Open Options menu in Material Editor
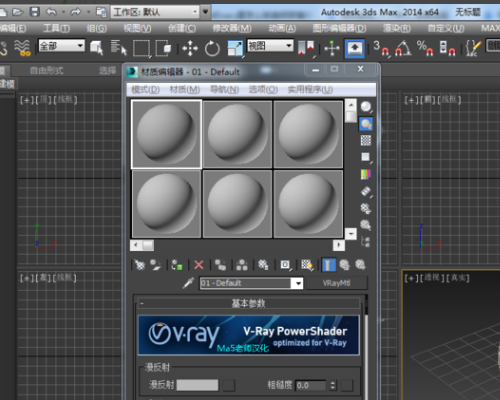 (x=263, y=90)
